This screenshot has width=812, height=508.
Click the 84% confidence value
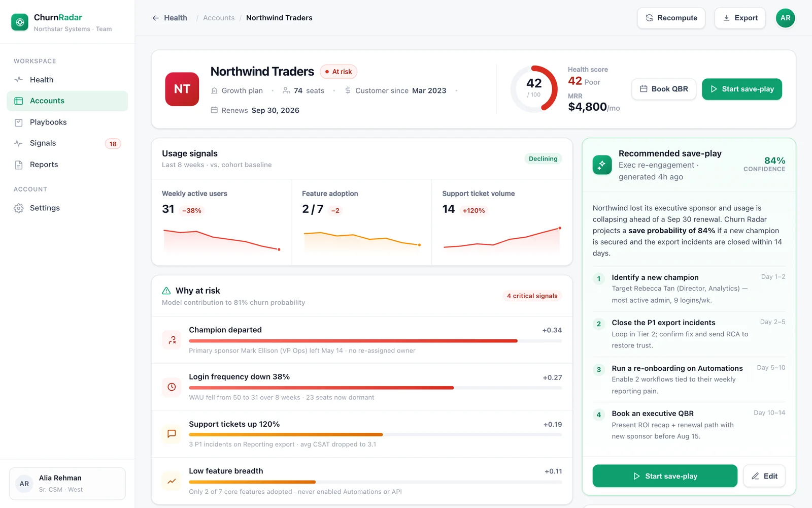tap(774, 161)
